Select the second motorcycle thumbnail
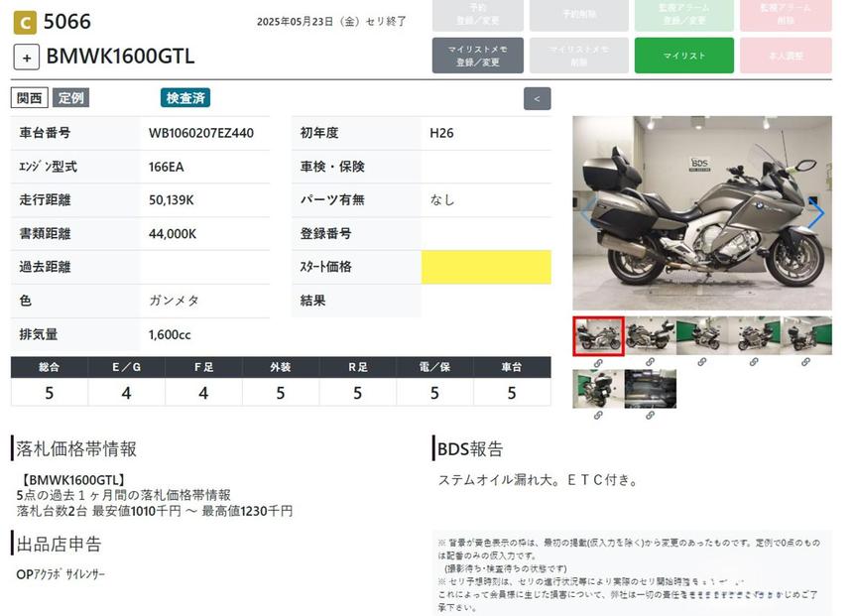Screen dimensions: 853x616 (651, 335)
